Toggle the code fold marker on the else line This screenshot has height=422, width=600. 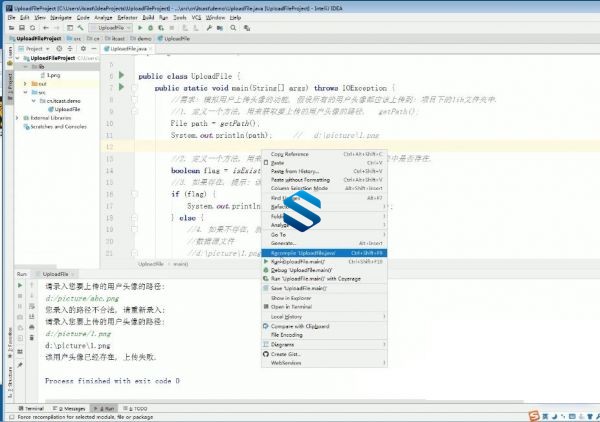point(134,218)
